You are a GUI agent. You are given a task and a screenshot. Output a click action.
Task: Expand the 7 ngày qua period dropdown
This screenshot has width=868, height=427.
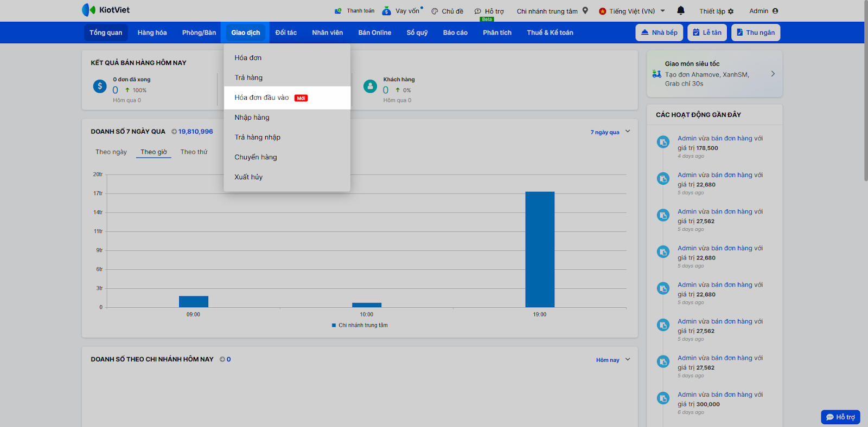pyautogui.click(x=610, y=132)
